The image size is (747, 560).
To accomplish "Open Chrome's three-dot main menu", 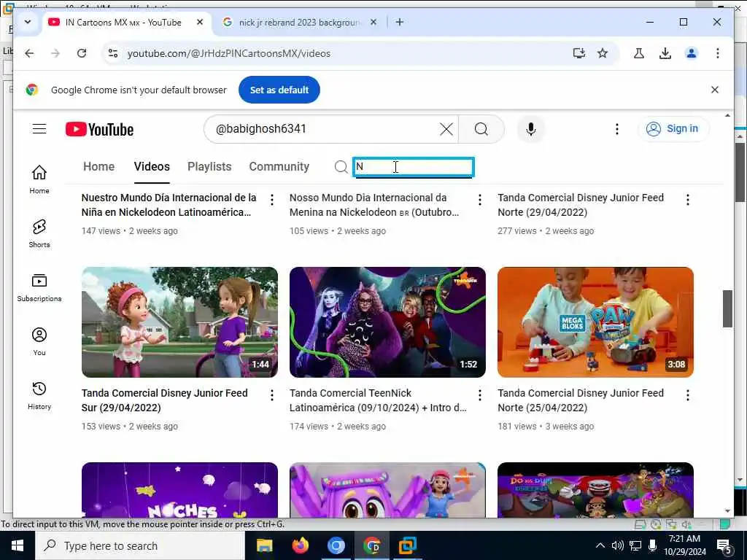I will 718,53.
